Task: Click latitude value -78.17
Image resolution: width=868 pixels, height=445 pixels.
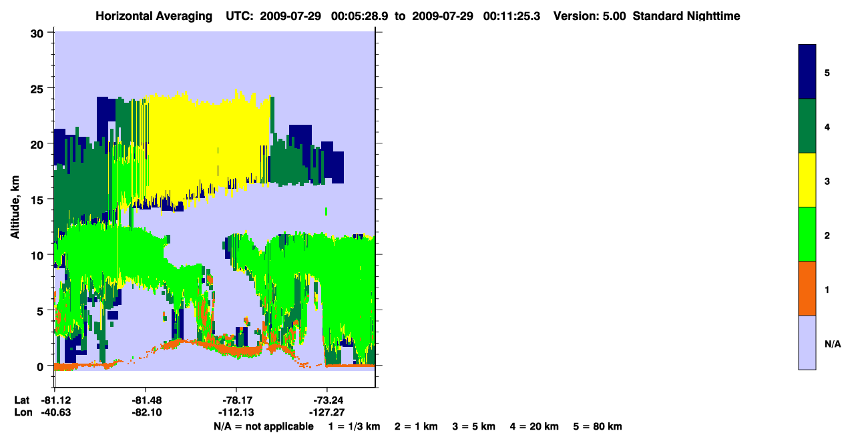Action: 237,400
